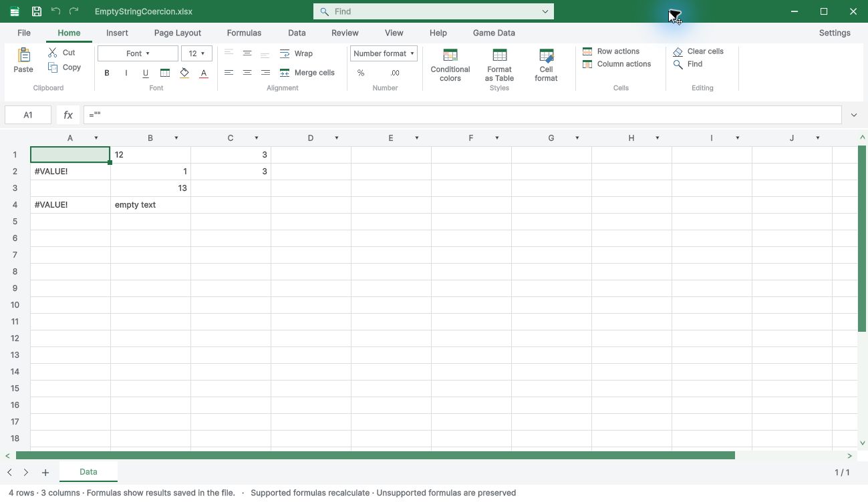Viewport: 868px width, 502px height.
Task: Click the Name box showing A1
Action: click(x=28, y=115)
